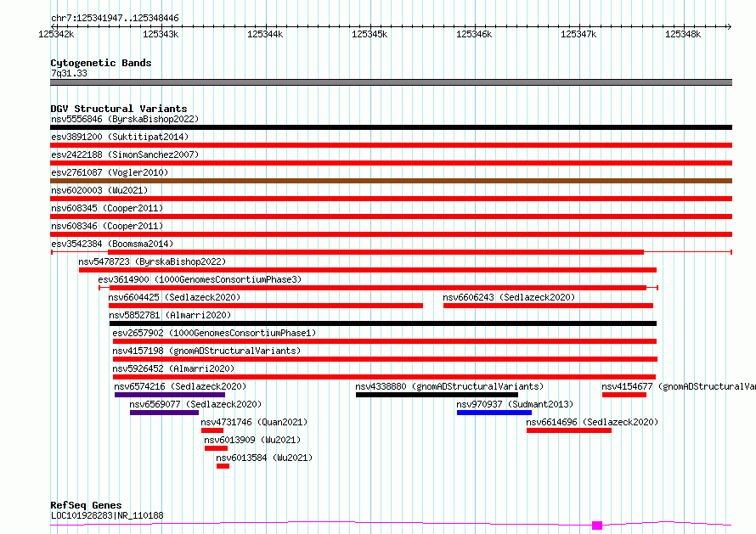Click nsv970937 (Sudmant2013) label

515,404
